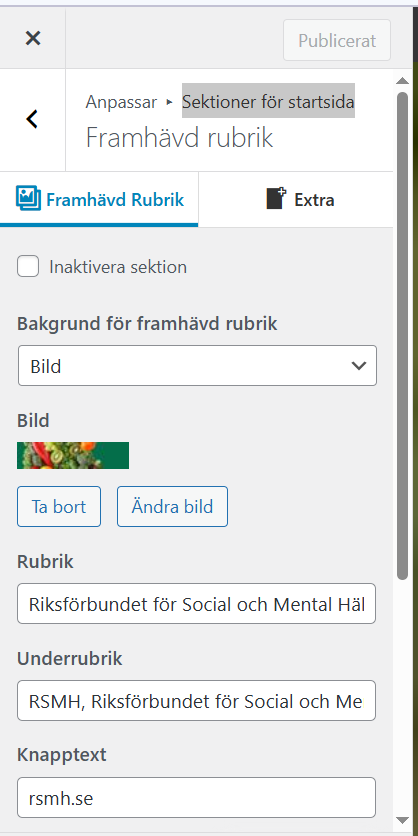The height and width of the screenshot is (836, 418).
Task: Select the Framhävd Rubrik tab
Action: click(x=99, y=199)
